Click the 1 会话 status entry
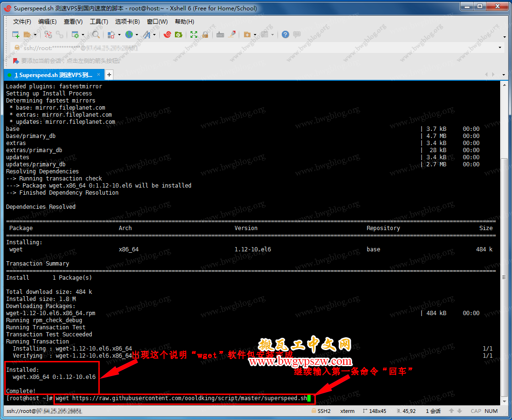 (x=433, y=411)
